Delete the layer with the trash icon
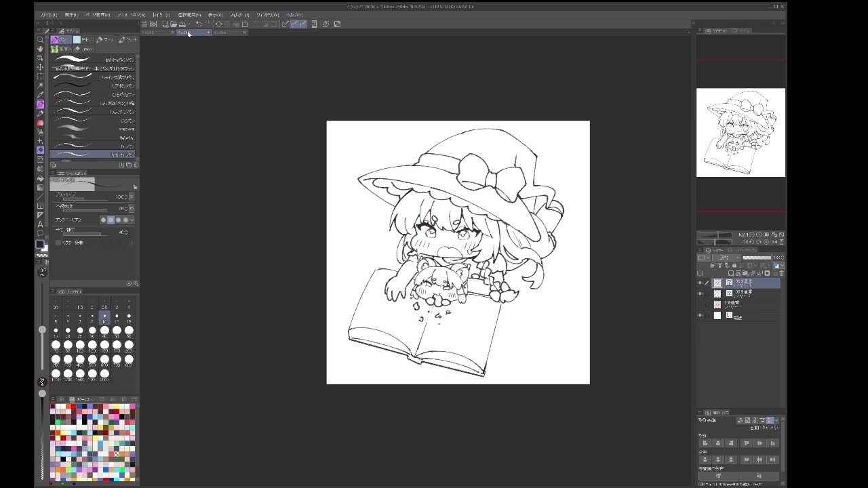Viewport: 868px width, 488px height. pyautogui.click(x=781, y=273)
